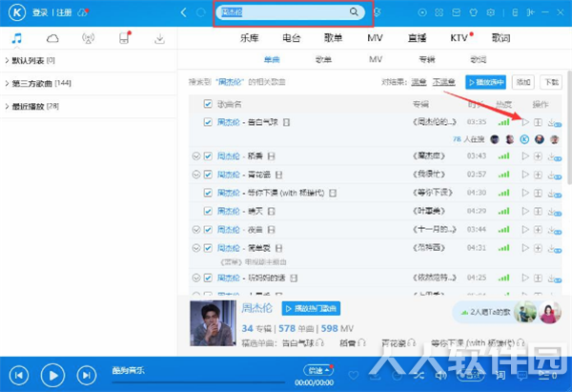
Task: Switch to the 电台 tab
Action: pyautogui.click(x=291, y=38)
